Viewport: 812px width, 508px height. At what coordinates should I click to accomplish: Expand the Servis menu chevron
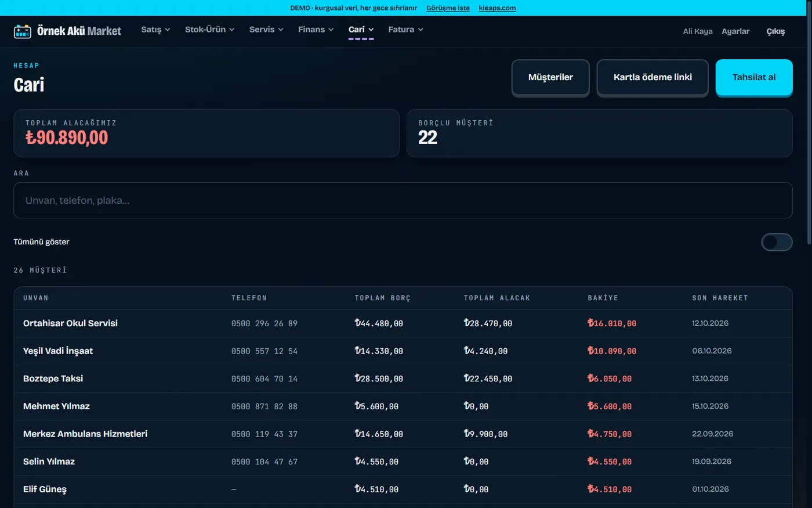(x=281, y=30)
